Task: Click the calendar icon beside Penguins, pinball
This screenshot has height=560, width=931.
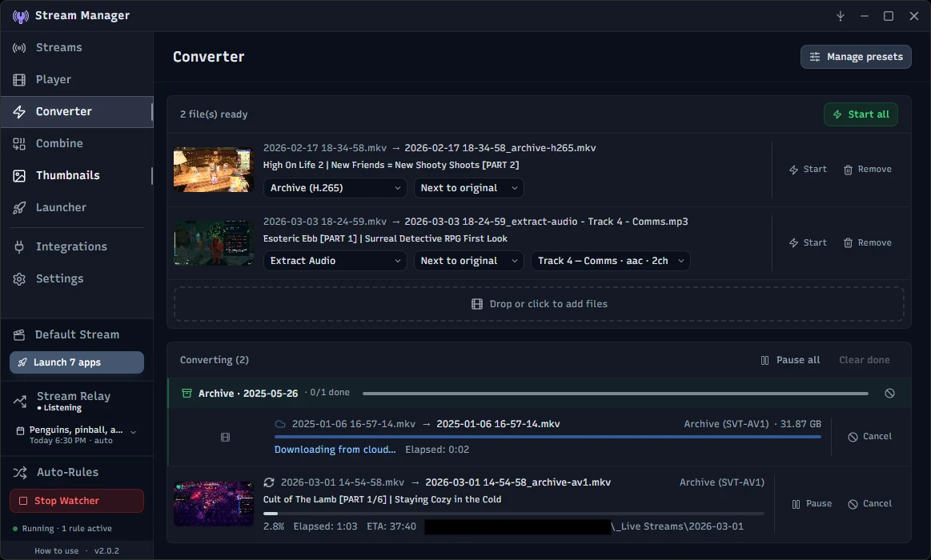Action: coord(20,430)
